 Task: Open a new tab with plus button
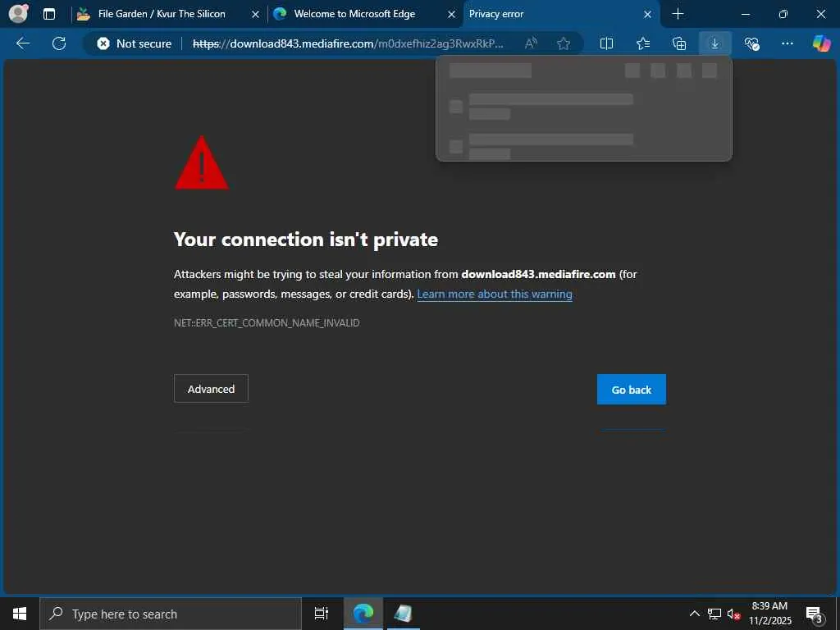pyautogui.click(x=678, y=14)
